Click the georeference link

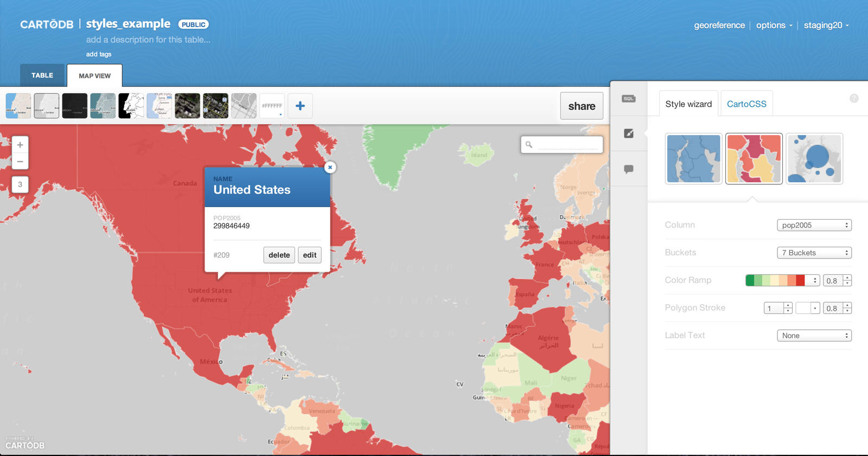[719, 25]
